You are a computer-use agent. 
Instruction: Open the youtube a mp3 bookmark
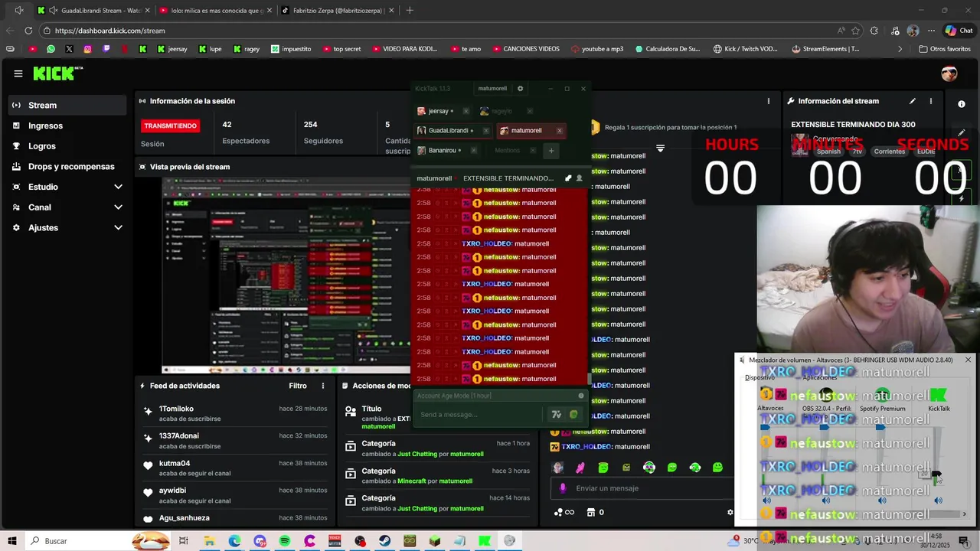[596, 49]
